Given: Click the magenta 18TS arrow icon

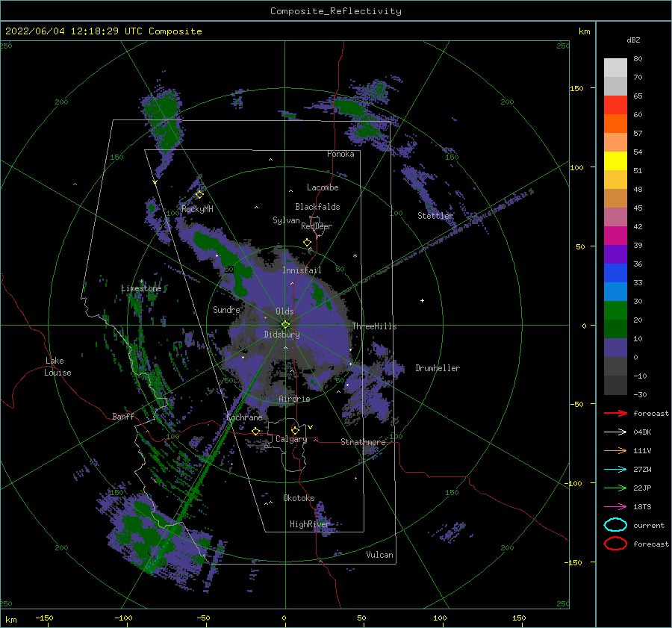Looking at the screenshot, I should [615, 507].
